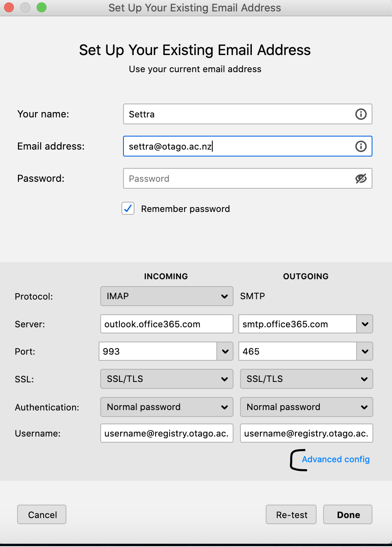392x547 pixels.
Task: Open the incoming Protocol IMAP dropdown
Action: [x=167, y=296]
